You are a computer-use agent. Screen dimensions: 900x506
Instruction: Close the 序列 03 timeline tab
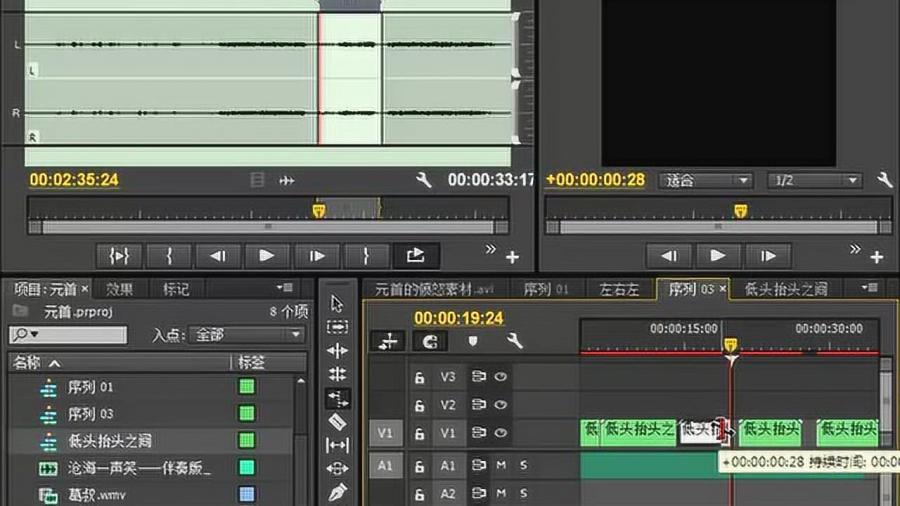click(x=723, y=289)
